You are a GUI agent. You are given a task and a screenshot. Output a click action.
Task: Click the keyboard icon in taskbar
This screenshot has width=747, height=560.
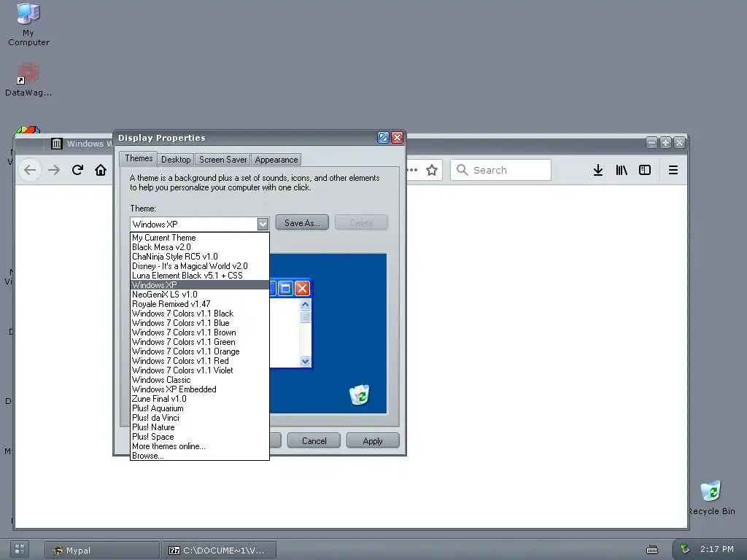click(x=652, y=550)
